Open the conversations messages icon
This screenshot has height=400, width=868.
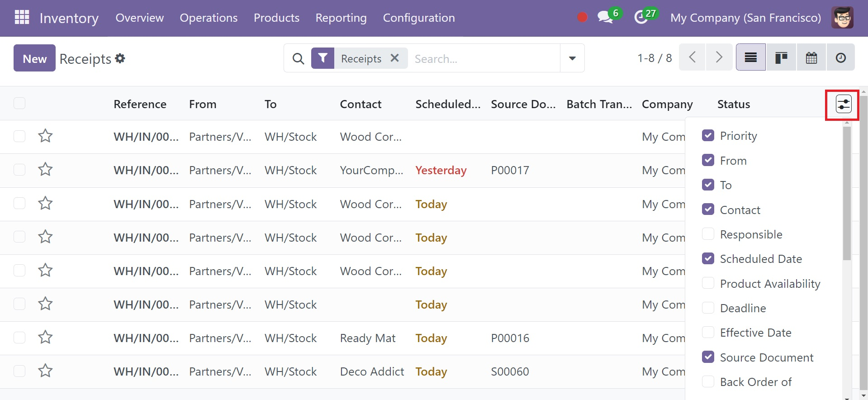(605, 18)
